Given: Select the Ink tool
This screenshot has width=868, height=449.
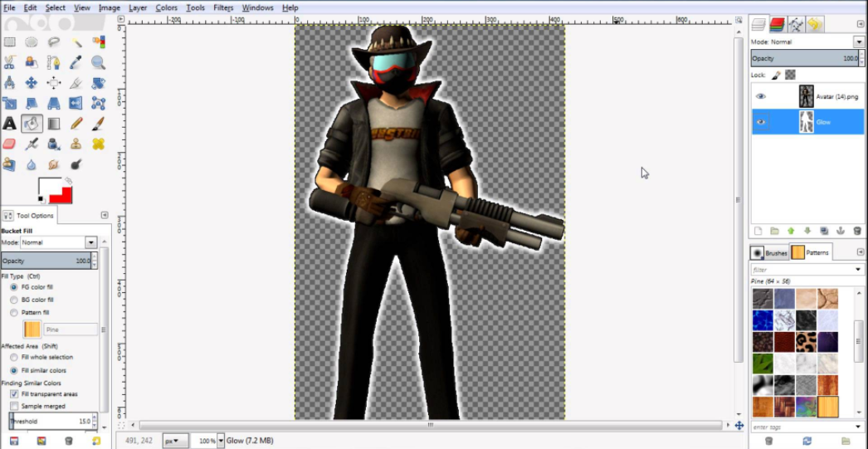Looking at the screenshot, I should tap(54, 144).
